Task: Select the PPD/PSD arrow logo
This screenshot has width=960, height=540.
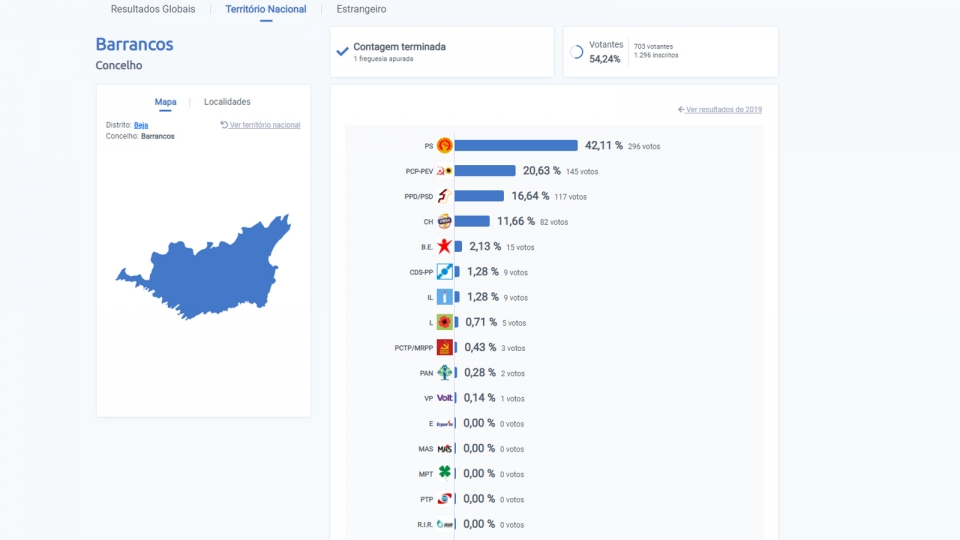Action: (x=444, y=196)
